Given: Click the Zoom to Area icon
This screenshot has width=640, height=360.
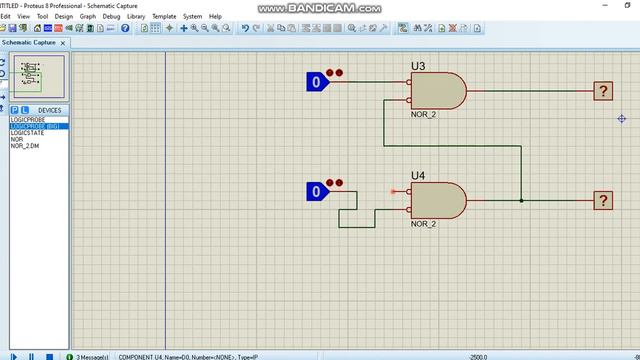Looking at the screenshot, I should pos(226,28).
